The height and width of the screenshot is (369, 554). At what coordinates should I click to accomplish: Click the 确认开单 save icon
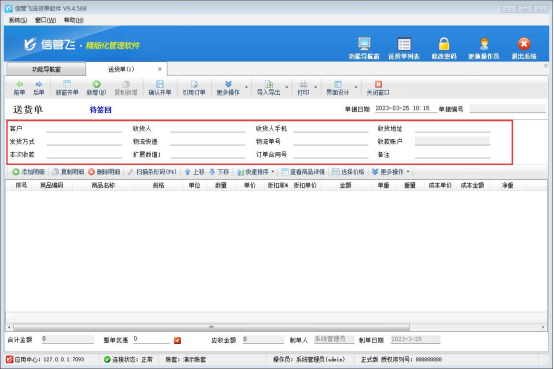click(x=160, y=84)
